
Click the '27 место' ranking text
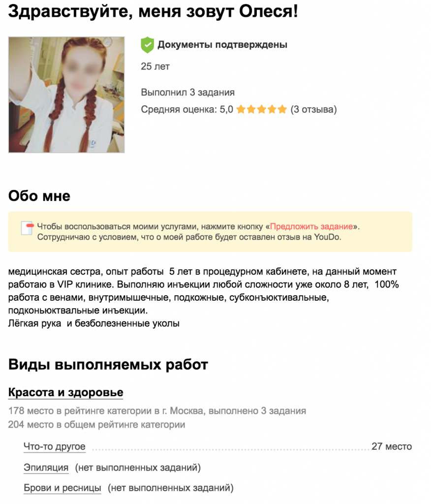392,446
